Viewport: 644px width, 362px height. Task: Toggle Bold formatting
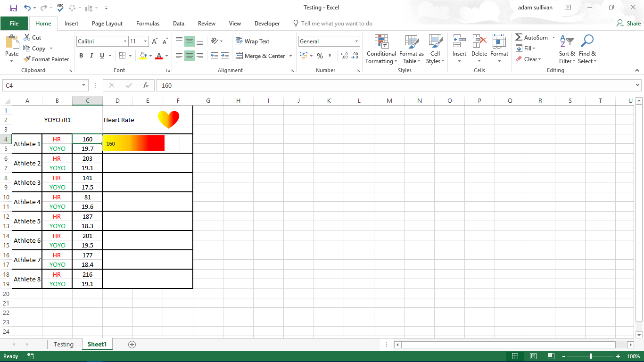[81, 56]
